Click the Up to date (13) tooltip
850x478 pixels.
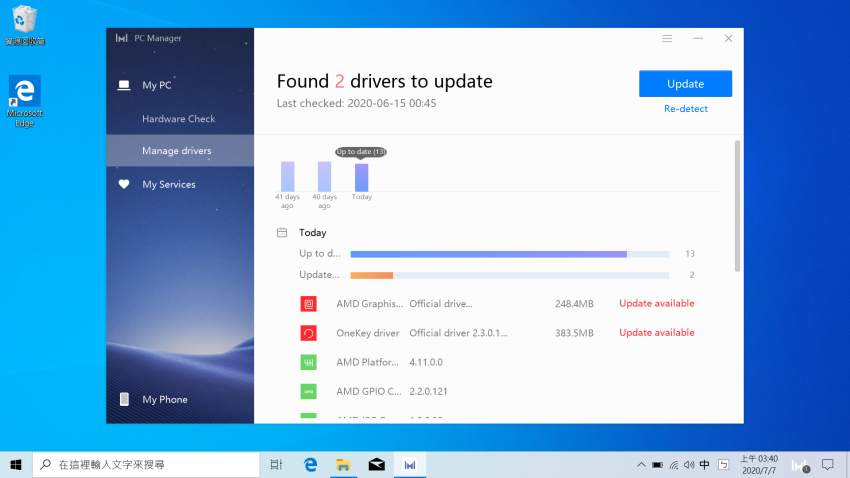(x=361, y=152)
